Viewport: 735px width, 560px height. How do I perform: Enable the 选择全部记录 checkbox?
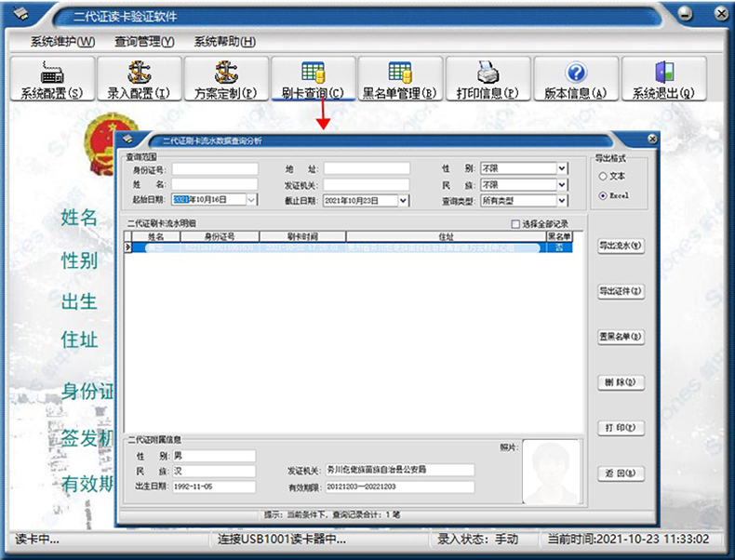coord(516,224)
